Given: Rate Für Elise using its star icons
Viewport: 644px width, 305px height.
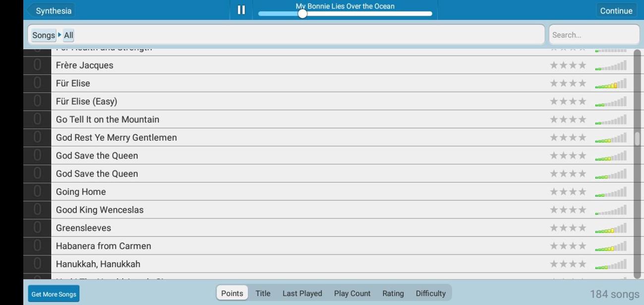Looking at the screenshot, I should click(567, 83).
